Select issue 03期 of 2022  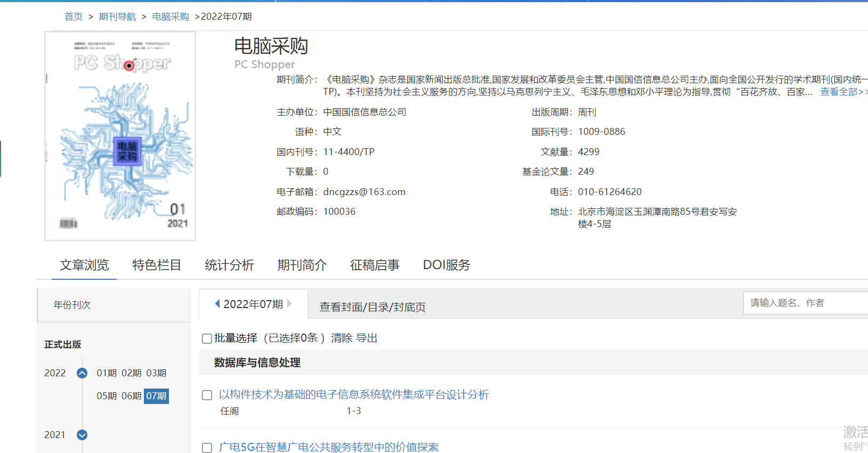pos(157,373)
